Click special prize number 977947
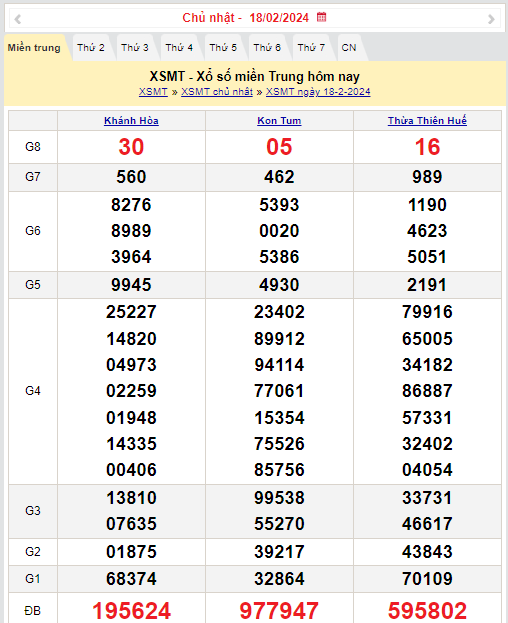This screenshot has width=508, height=623. (279, 611)
